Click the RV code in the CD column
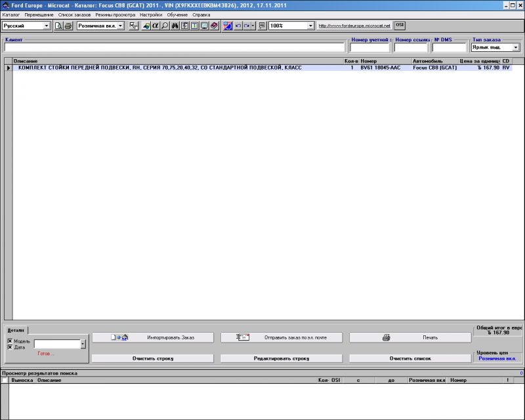525x420 pixels. coord(506,68)
